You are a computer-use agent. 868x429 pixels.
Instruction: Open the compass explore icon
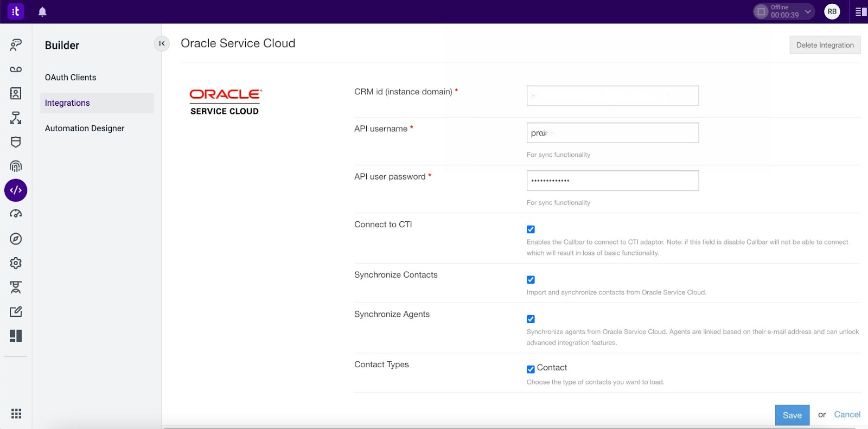[x=16, y=239]
